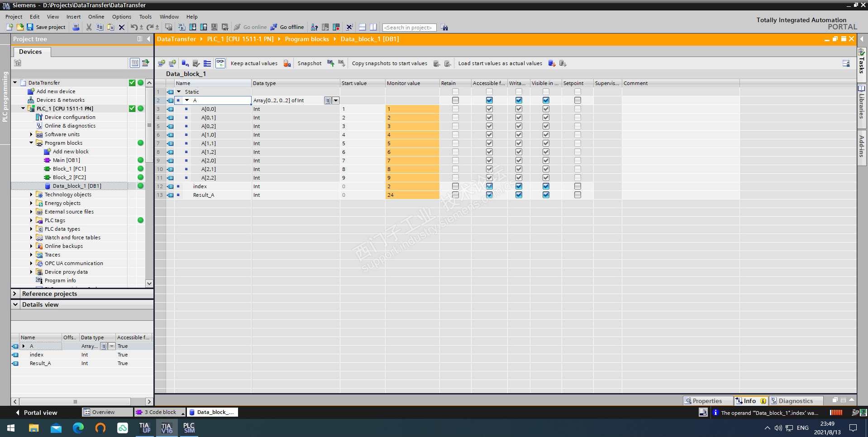The height and width of the screenshot is (437, 868).
Task: Click the Monitor value cell for Result_A
Action: pos(412,195)
